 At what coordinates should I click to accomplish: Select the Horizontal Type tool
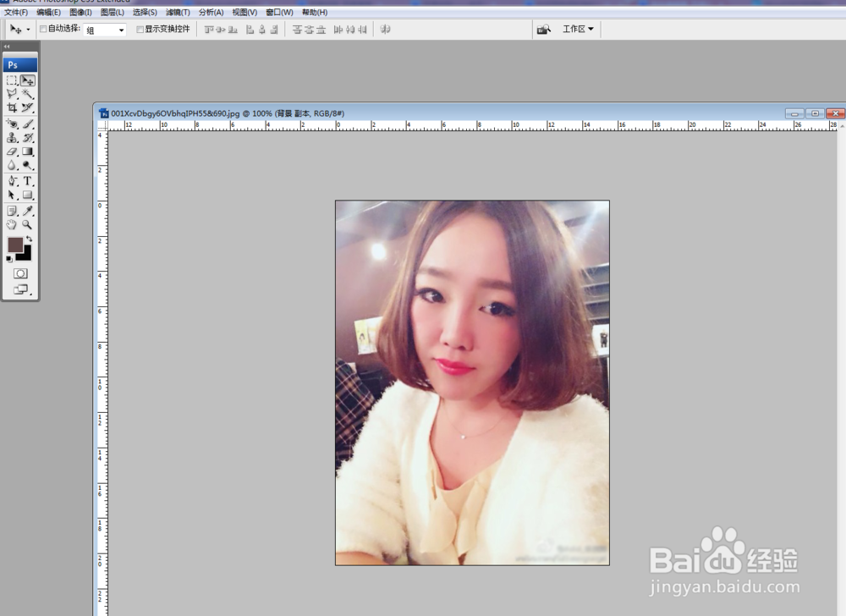click(x=28, y=181)
